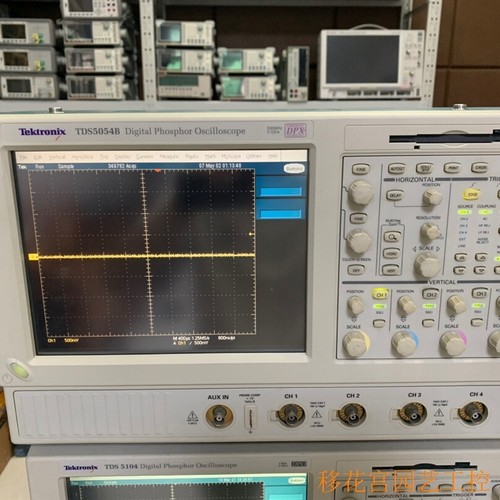Image resolution: width=500 pixels, height=500 pixels.
Task: Open the Trig menu
Action: [x=104, y=156]
